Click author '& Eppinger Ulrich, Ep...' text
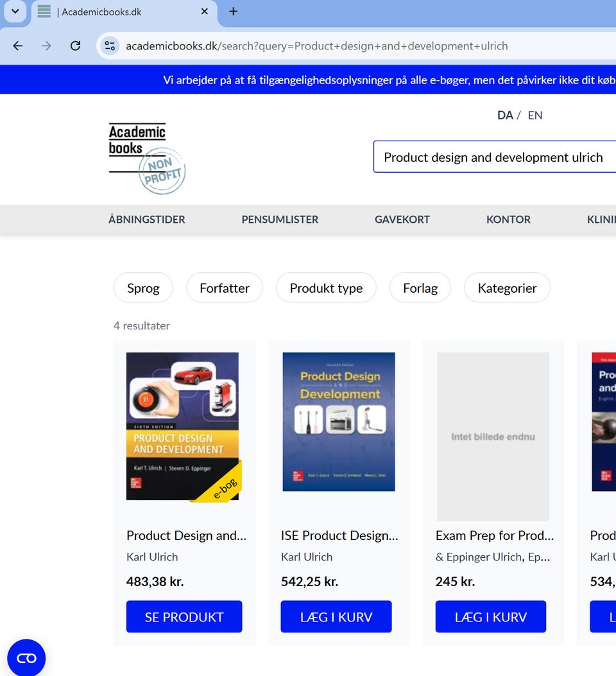The width and height of the screenshot is (616, 676). (x=493, y=557)
